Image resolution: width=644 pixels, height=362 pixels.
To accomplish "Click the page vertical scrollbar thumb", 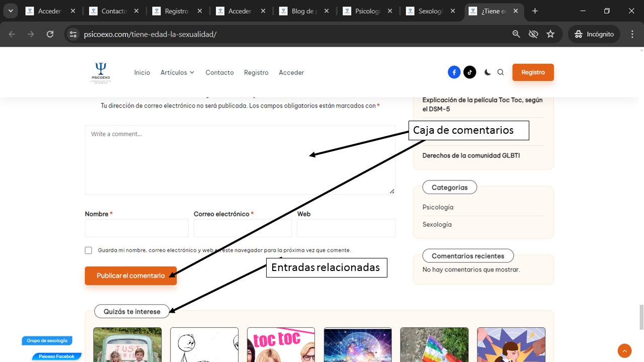I will pos(640,317).
